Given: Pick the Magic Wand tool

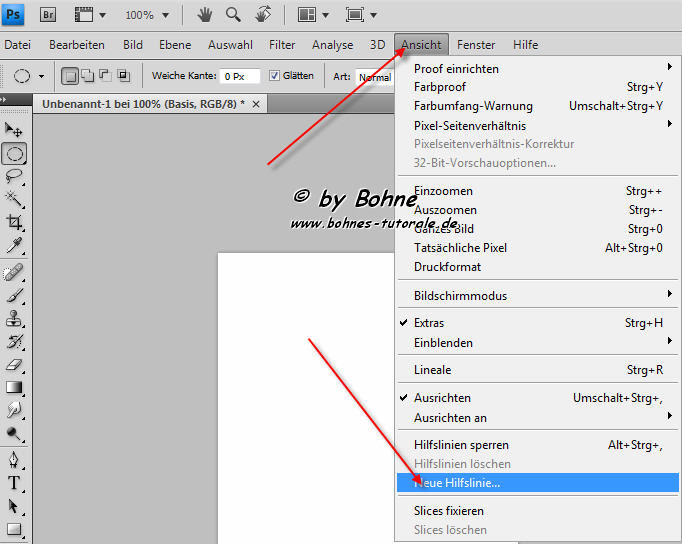Looking at the screenshot, I should click(14, 199).
